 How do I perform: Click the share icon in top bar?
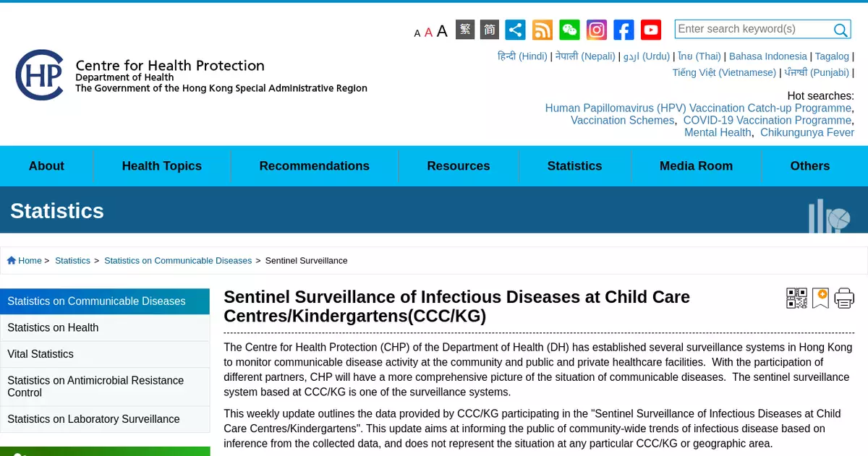(x=515, y=30)
